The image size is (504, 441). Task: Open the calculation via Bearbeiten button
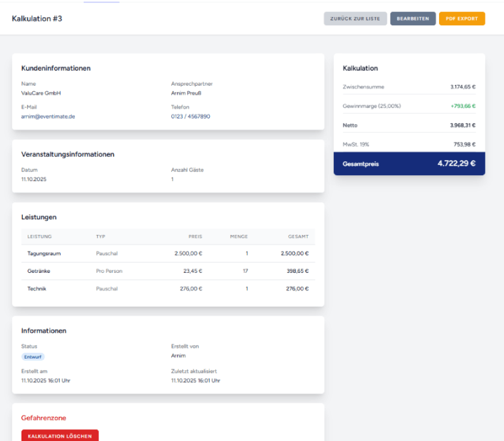[413, 19]
